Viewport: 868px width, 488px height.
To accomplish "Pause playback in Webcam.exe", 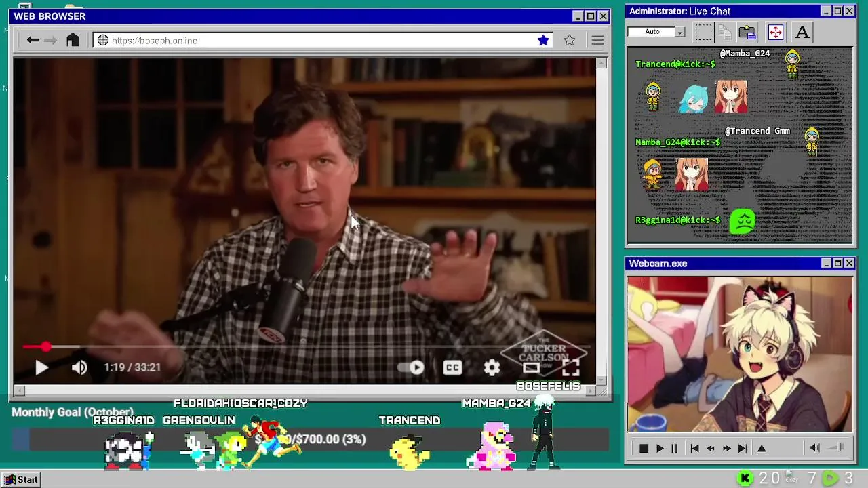I will point(674,448).
